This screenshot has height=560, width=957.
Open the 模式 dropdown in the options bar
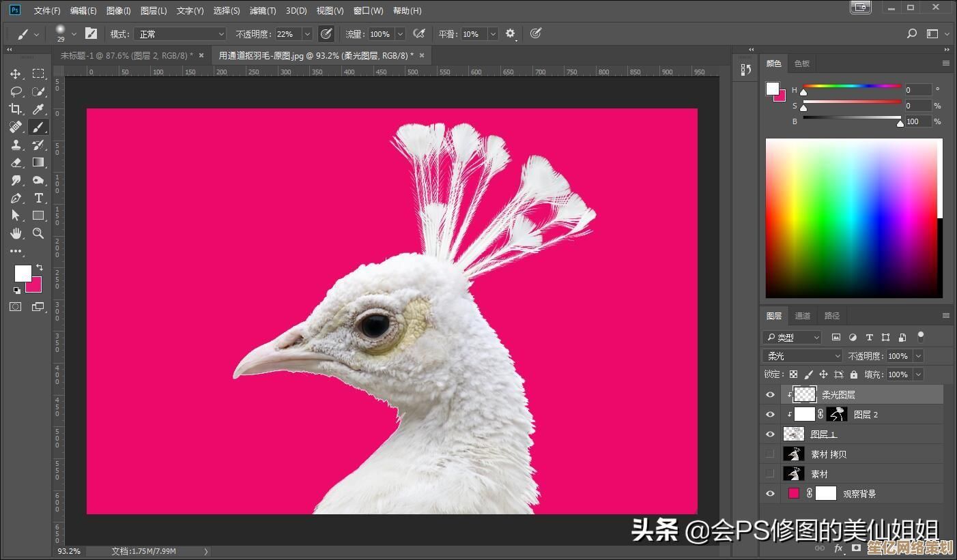click(180, 33)
